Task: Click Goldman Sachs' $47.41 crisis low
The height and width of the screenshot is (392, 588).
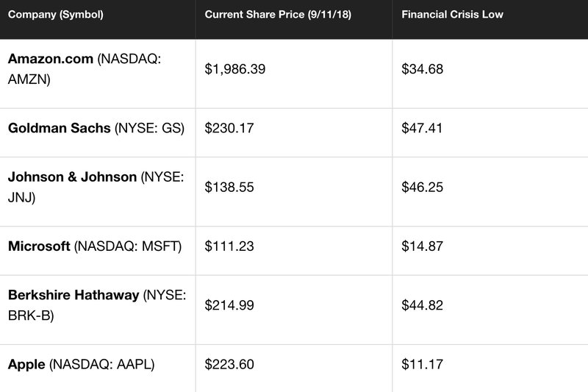Action: tap(422, 128)
